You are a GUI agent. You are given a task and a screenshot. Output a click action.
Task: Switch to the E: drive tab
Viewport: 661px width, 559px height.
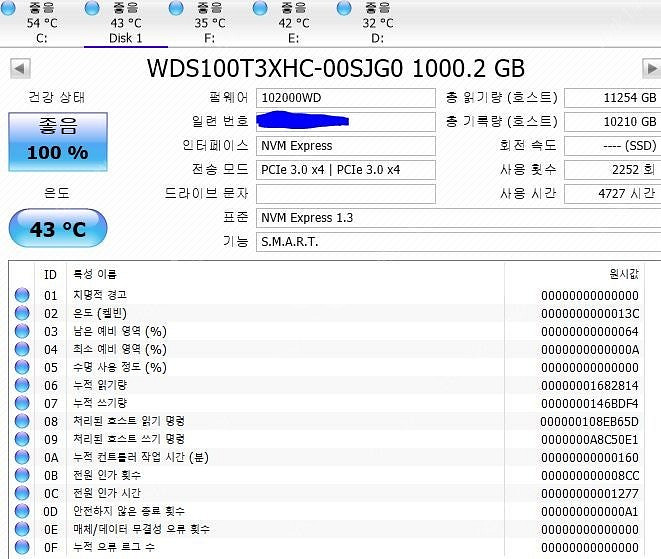(293, 23)
